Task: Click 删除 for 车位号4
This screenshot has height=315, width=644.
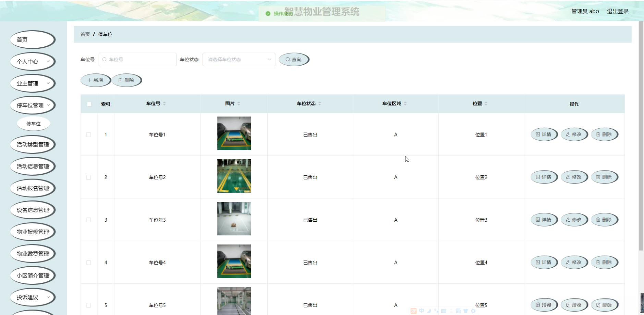Action: click(x=605, y=262)
